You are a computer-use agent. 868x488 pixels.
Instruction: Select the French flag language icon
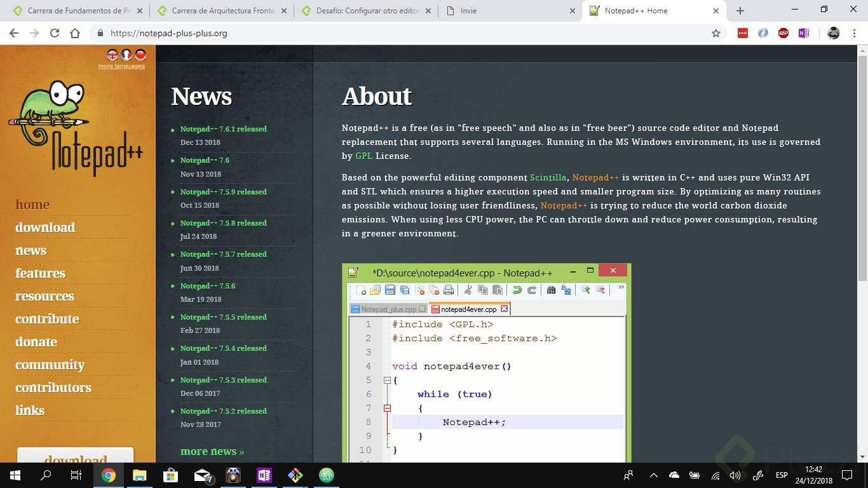click(x=126, y=55)
